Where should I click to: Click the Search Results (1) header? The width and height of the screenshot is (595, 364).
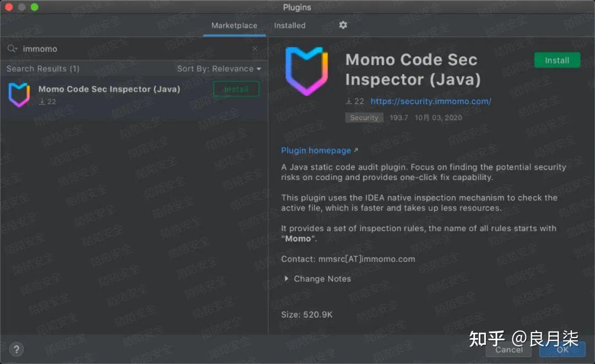click(x=43, y=69)
